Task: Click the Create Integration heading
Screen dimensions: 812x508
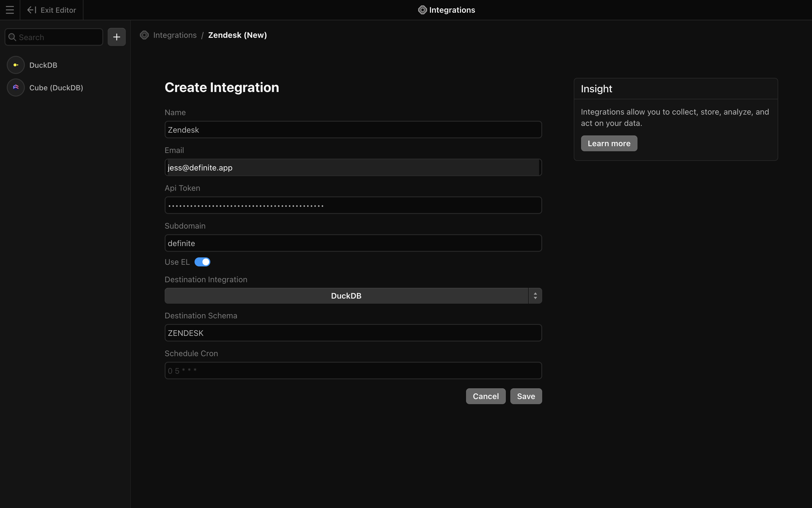Action: pos(222,88)
